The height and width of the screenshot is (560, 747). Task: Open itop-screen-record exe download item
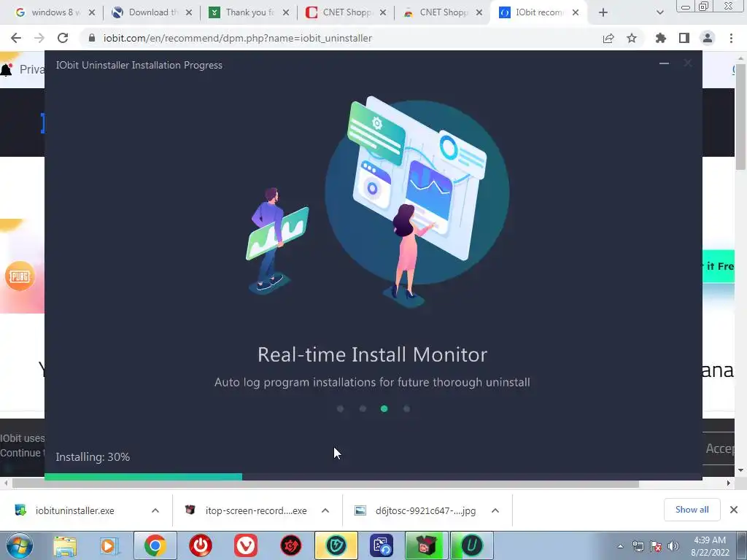pyautogui.click(x=248, y=510)
